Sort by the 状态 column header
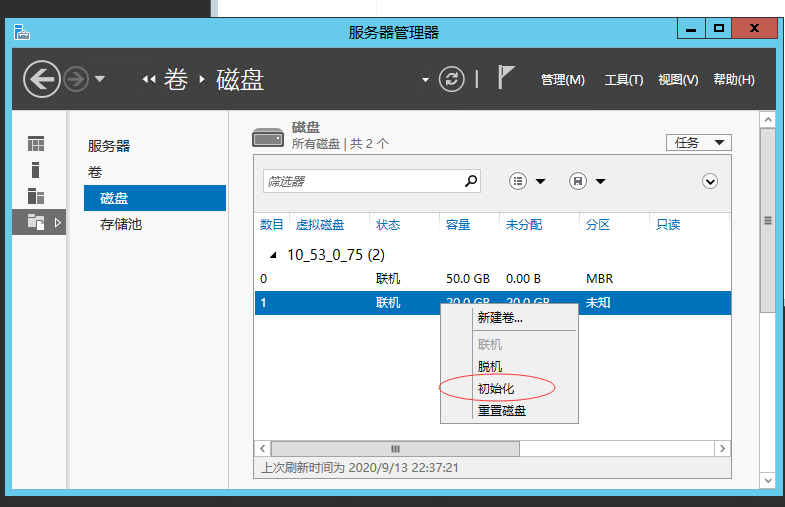 click(x=387, y=225)
